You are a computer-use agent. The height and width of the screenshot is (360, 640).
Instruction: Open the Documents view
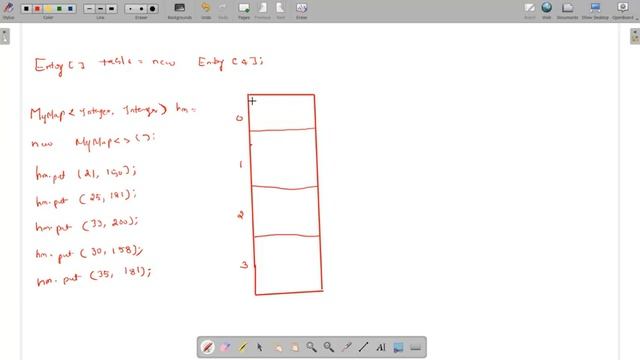point(567,10)
